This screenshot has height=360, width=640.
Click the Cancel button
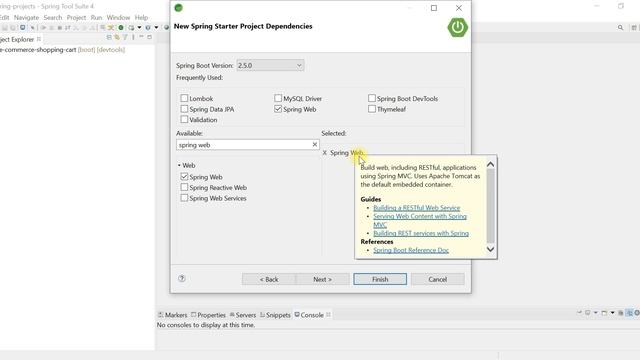(x=438, y=279)
